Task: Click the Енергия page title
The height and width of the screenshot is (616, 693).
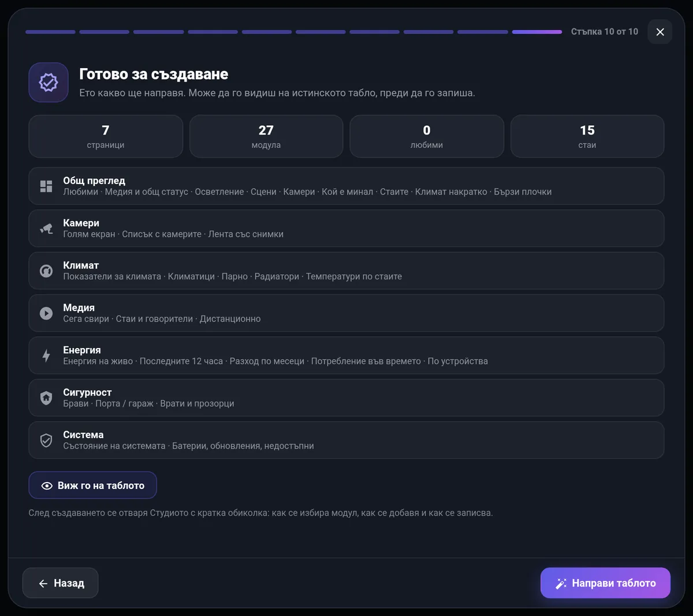Action: (82, 350)
